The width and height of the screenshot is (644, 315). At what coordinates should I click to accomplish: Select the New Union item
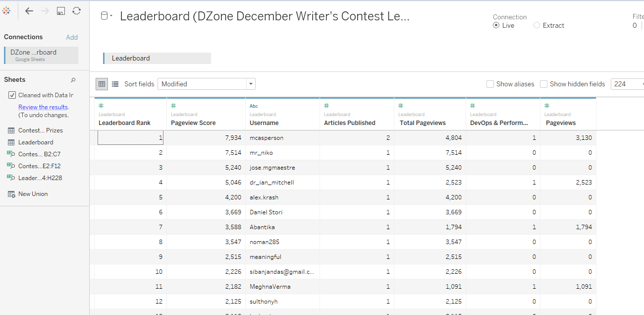[x=33, y=194]
